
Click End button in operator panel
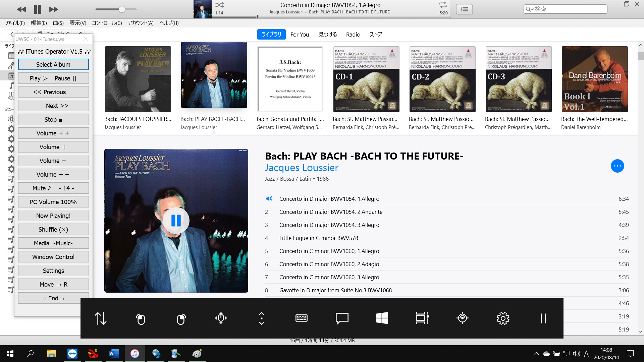pos(53,298)
